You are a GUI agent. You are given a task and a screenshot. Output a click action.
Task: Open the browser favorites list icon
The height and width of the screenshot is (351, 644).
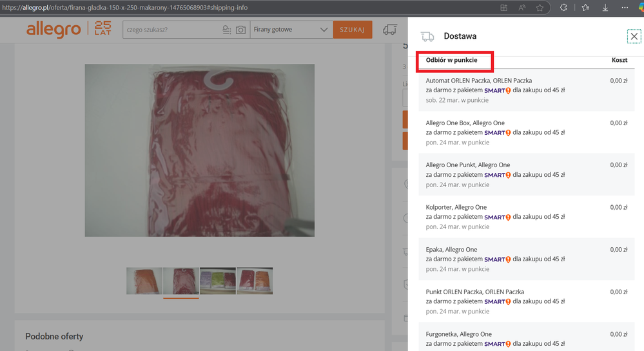[x=585, y=8]
